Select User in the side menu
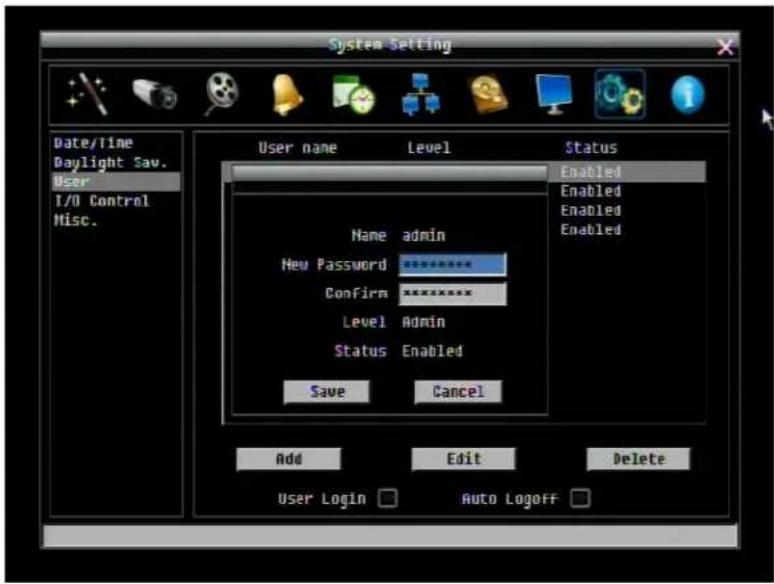 pos(116,182)
